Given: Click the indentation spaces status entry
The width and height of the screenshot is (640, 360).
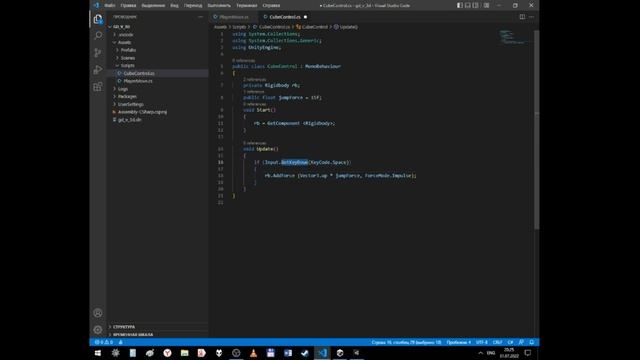Looking at the screenshot, I should pyautogui.click(x=458, y=342).
